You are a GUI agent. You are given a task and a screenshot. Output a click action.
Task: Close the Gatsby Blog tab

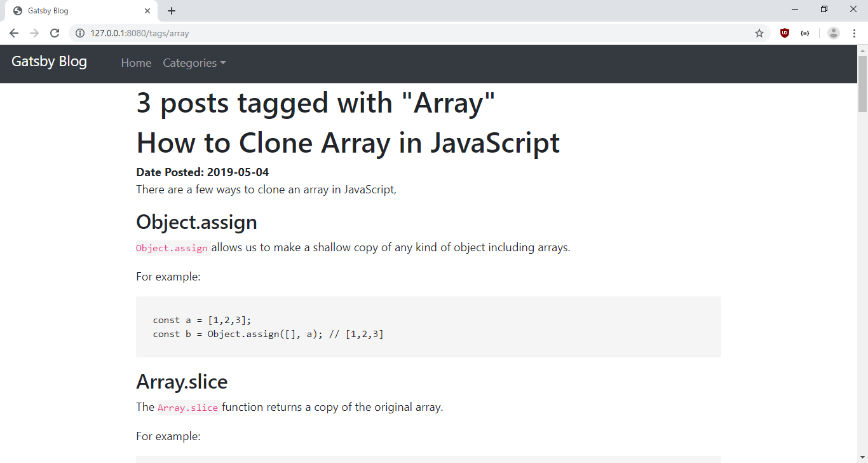[x=147, y=11]
